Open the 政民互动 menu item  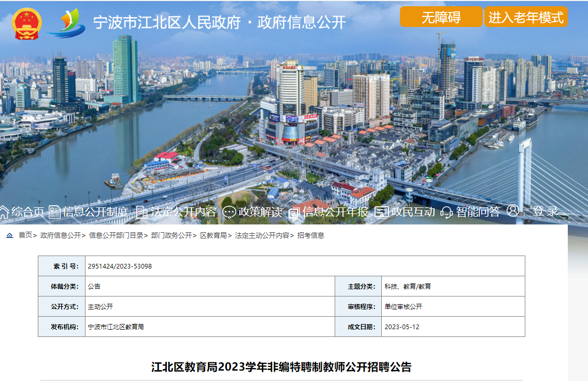coord(413,211)
